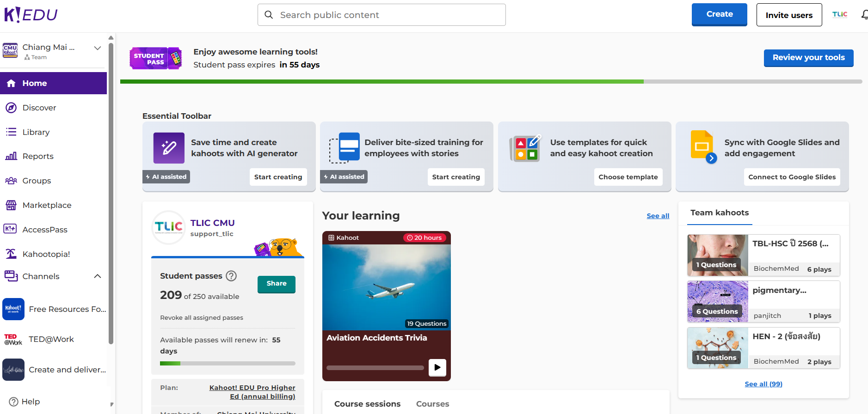The height and width of the screenshot is (414, 868).
Task: Open See all (99) team kahoots link
Action: [763, 384]
